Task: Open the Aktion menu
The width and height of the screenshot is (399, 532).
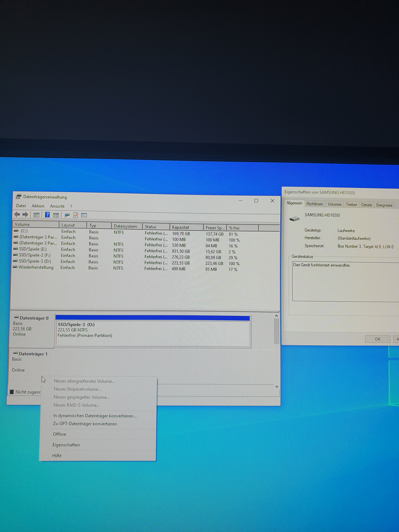Action: [38, 206]
